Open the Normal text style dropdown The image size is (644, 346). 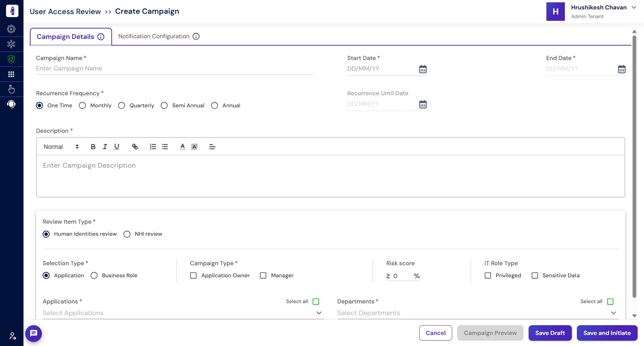tap(60, 147)
